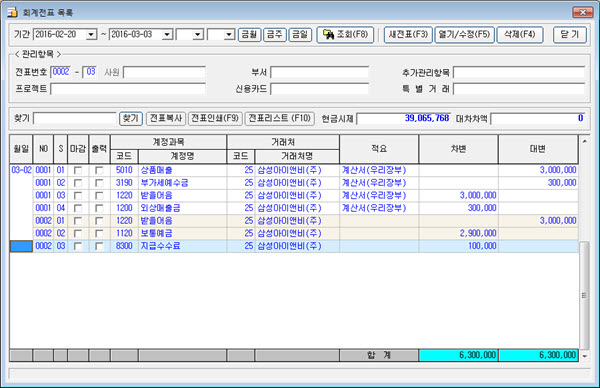Toggle the 출력 checkbox on row 0001 03
Screen dimensions: 600x388
tap(99, 196)
